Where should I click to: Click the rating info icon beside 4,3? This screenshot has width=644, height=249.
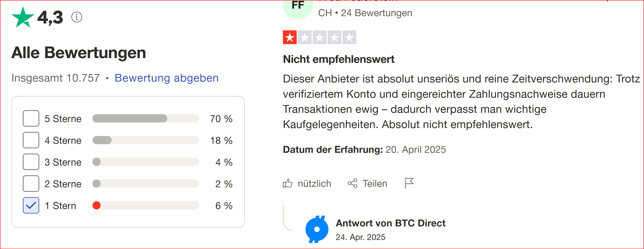(76, 17)
